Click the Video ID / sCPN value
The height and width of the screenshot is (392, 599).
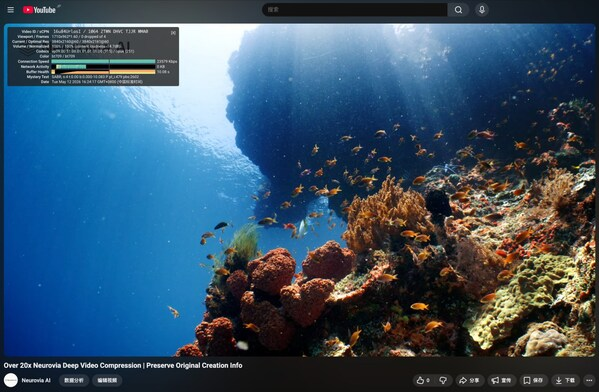100,31
